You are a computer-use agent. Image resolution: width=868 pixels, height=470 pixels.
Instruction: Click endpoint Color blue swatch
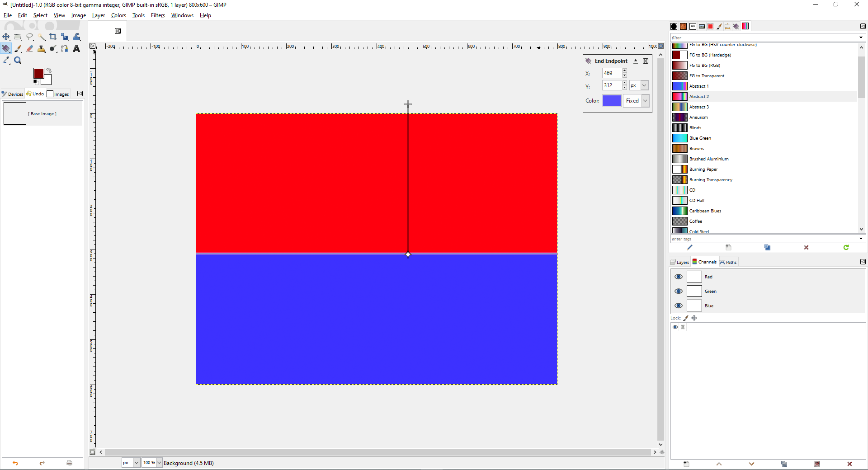[611, 101]
